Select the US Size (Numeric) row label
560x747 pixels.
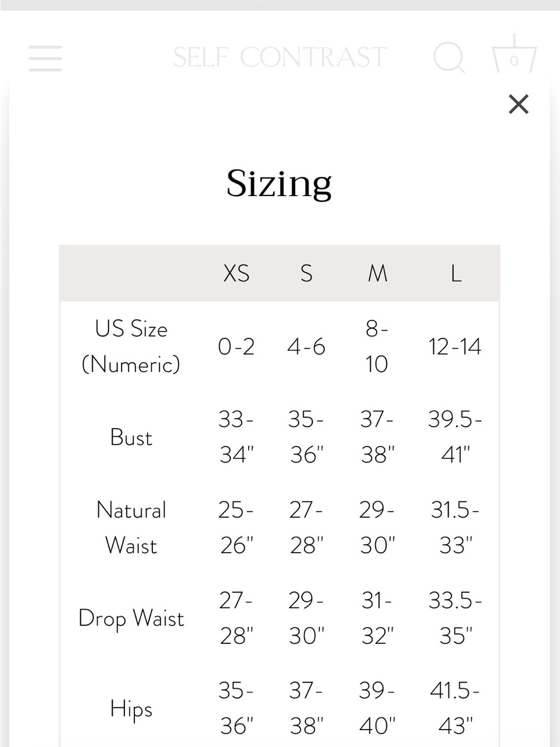click(x=131, y=346)
